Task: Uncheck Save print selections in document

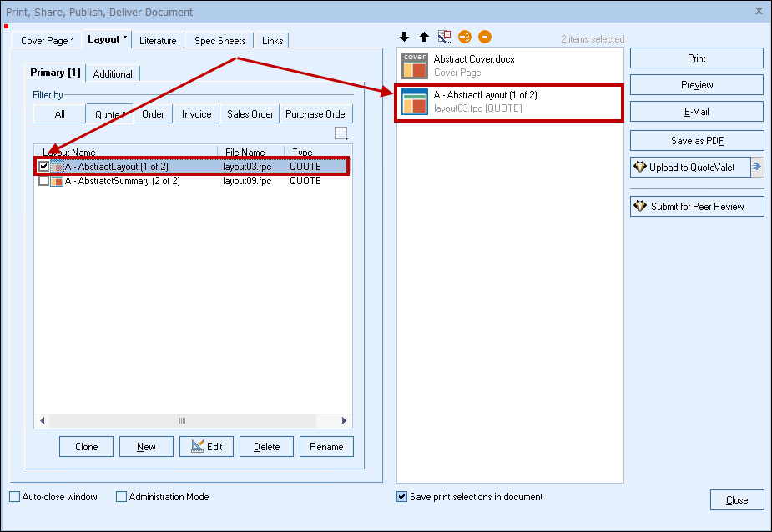Action: pyautogui.click(x=402, y=497)
